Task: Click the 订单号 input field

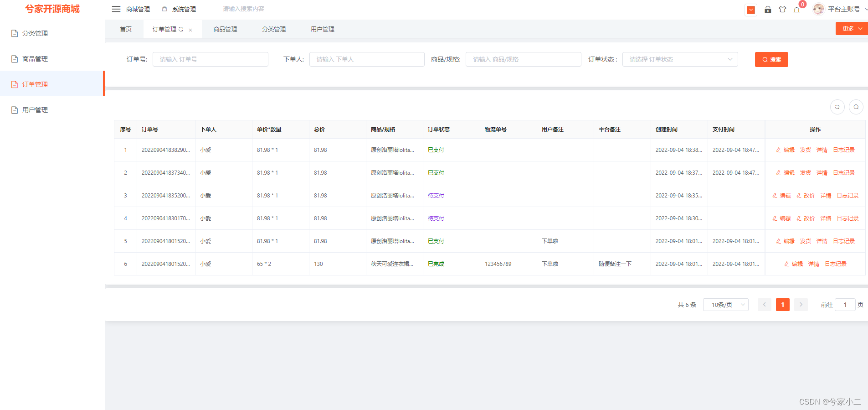Action: [210, 59]
